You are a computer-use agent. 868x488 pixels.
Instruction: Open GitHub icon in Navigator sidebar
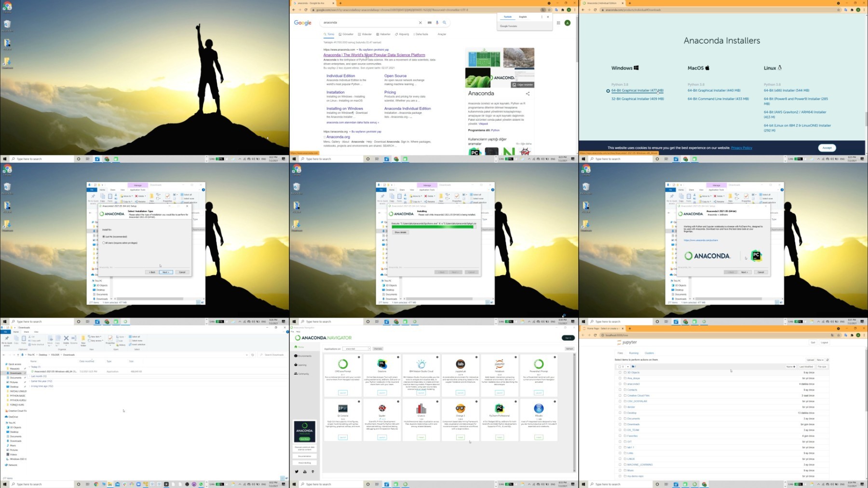pos(312,472)
